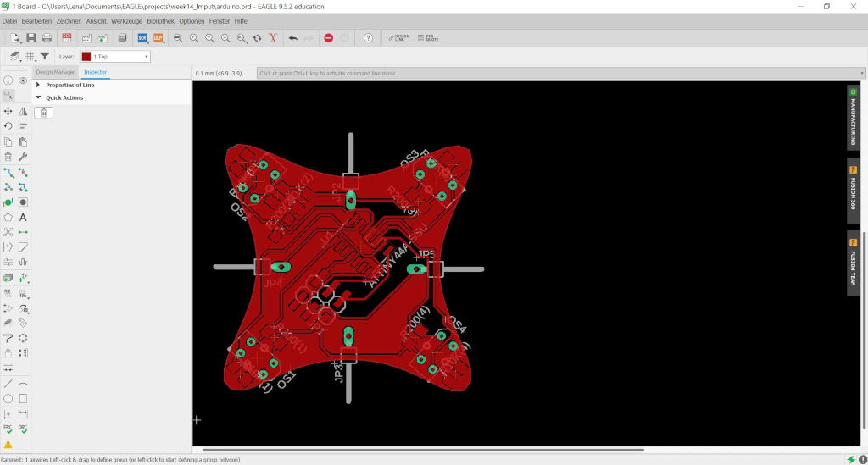Select the Info tool
Image resolution: width=868 pixels, height=465 pixels.
click(x=8, y=80)
